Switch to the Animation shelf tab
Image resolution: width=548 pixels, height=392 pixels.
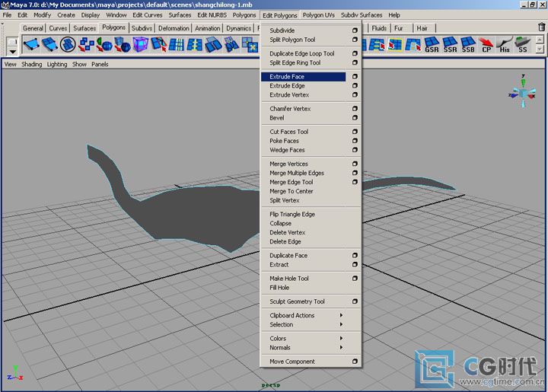pyautogui.click(x=207, y=28)
